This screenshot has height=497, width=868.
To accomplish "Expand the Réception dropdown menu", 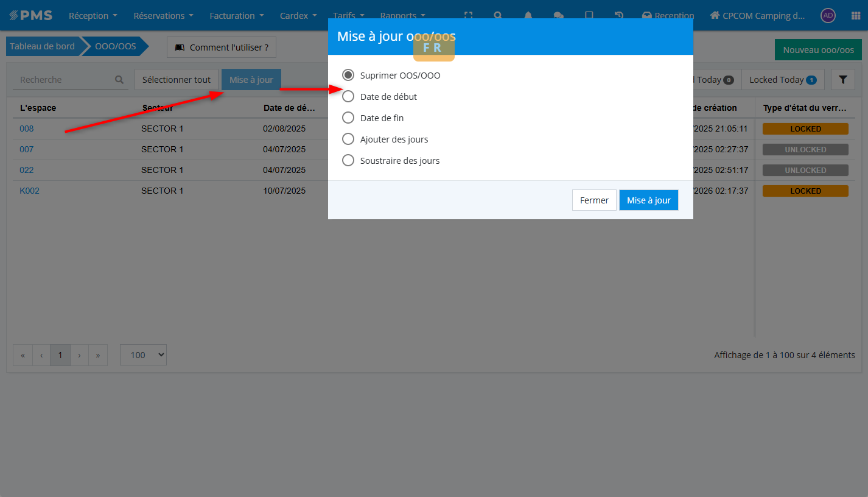I will point(93,16).
